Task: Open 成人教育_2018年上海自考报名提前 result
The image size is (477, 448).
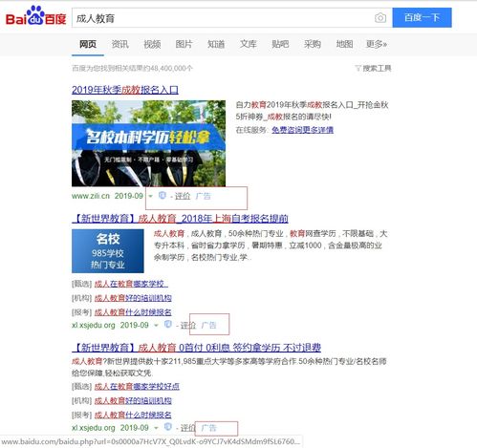Action: tap(180, 219)
